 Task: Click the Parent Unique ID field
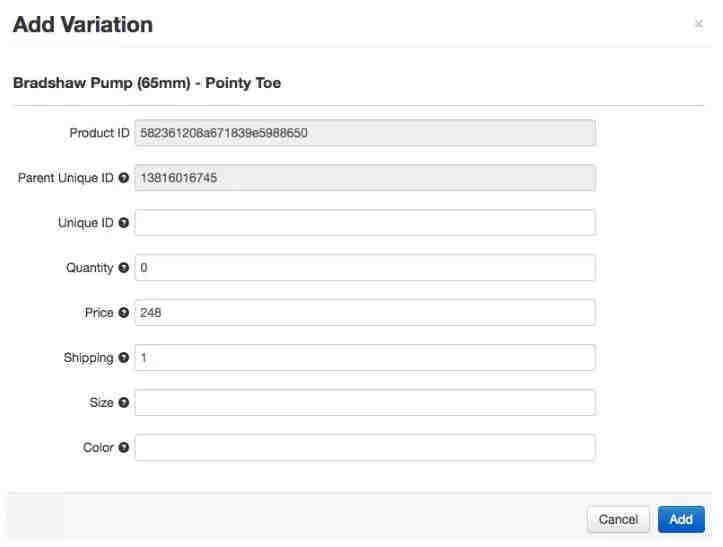point(365,178)
